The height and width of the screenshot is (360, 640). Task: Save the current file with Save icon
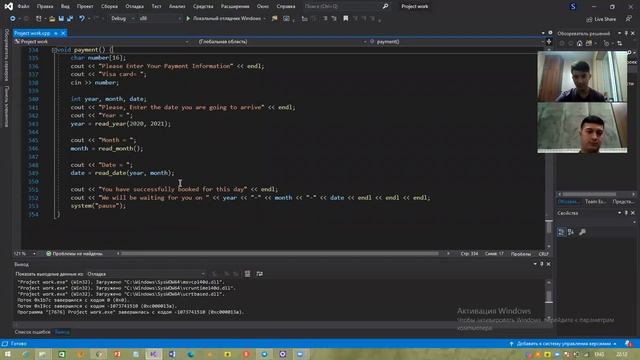(x=61, y=18)
